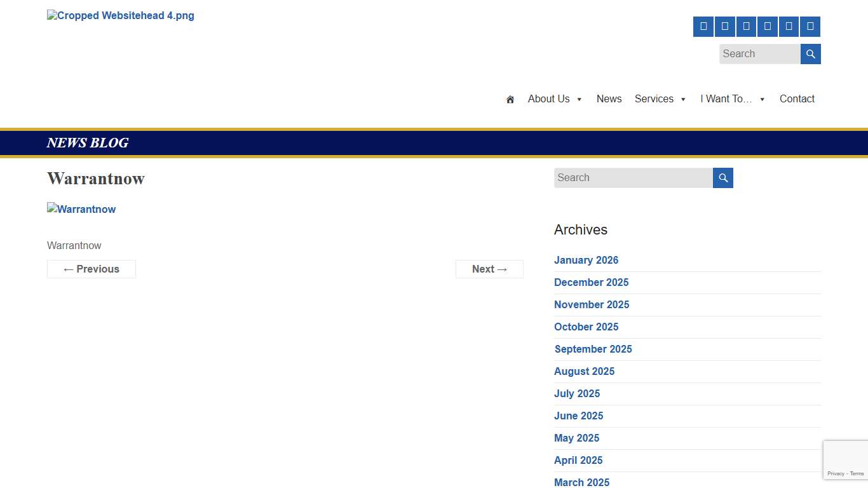Viewport: 868px width, 488px height.
Task: Click the broken Warrantnow image link
Action: pos(81,209)
